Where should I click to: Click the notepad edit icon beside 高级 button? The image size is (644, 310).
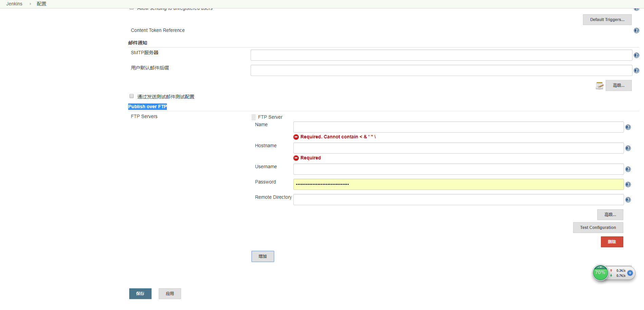pyautogui.click(x=599, y=85)
